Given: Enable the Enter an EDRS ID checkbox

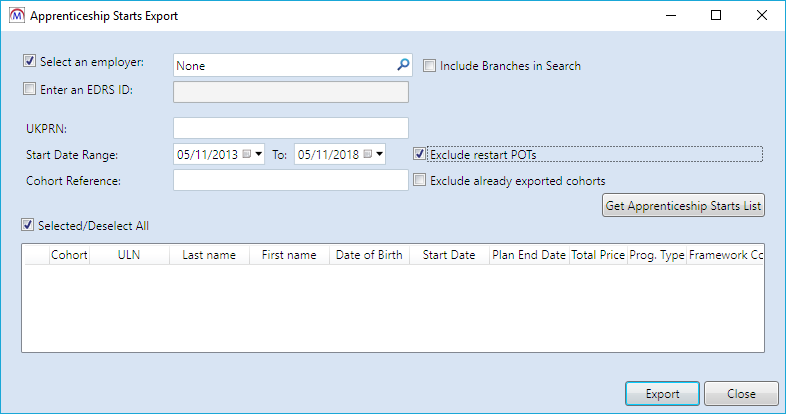Looking at the screenshot, I should 29,90.
